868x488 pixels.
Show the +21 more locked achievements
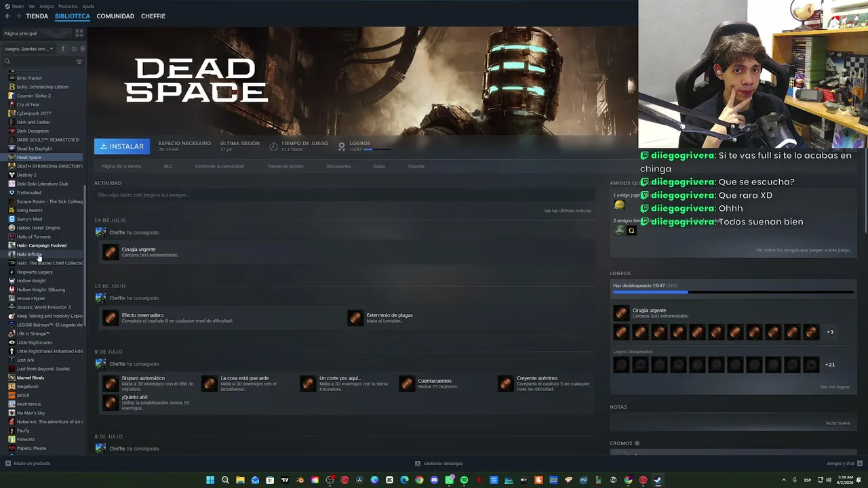pos(830,365)
